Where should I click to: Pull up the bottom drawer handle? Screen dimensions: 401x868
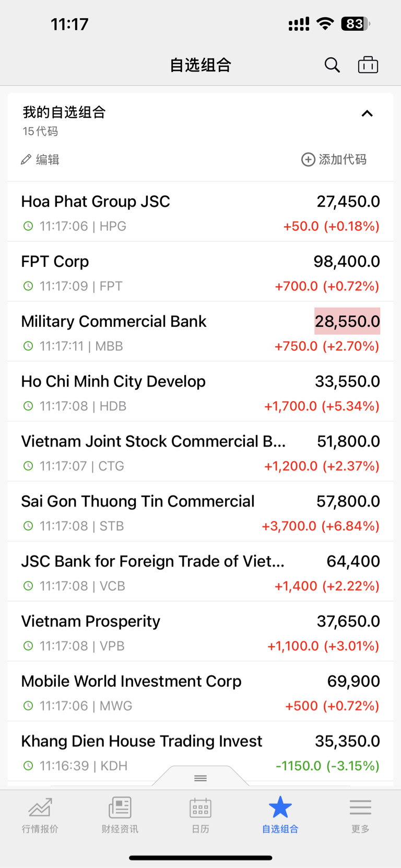[x=200, y=778]
